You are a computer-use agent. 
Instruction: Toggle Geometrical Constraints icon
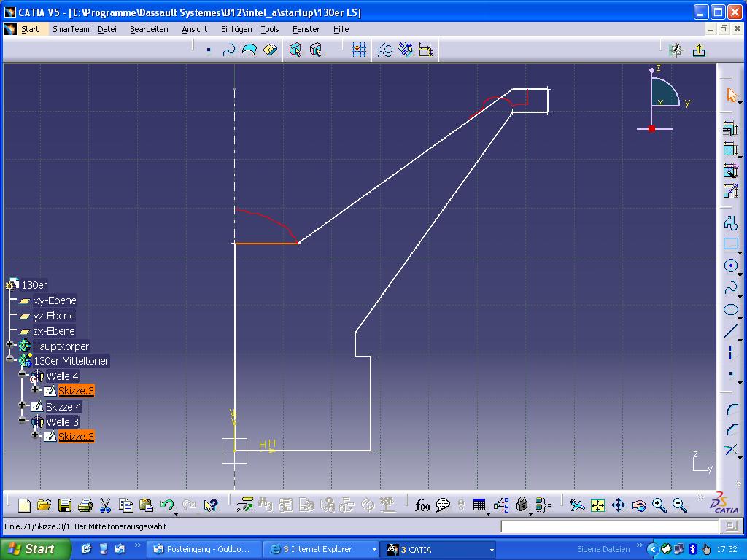coord(406,50)
